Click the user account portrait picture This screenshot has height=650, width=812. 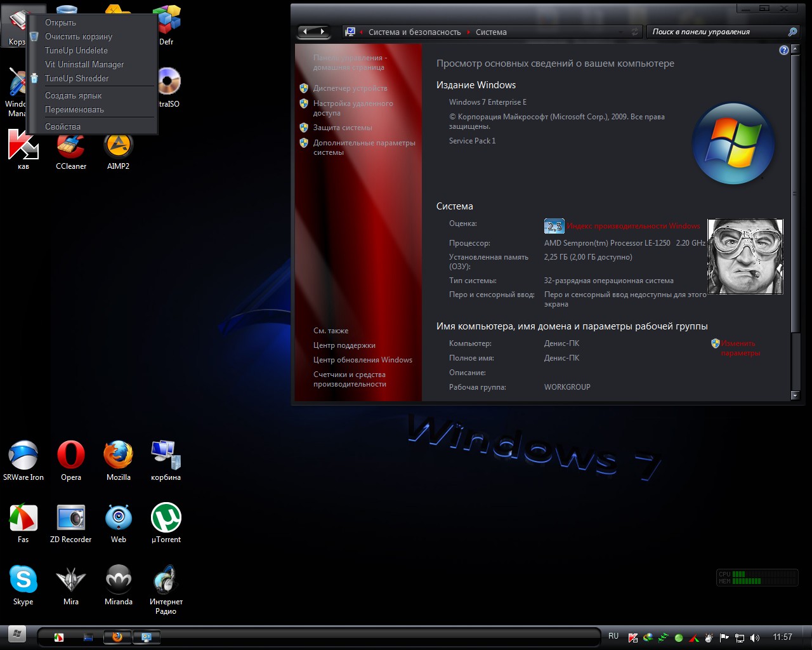point(745,256)
